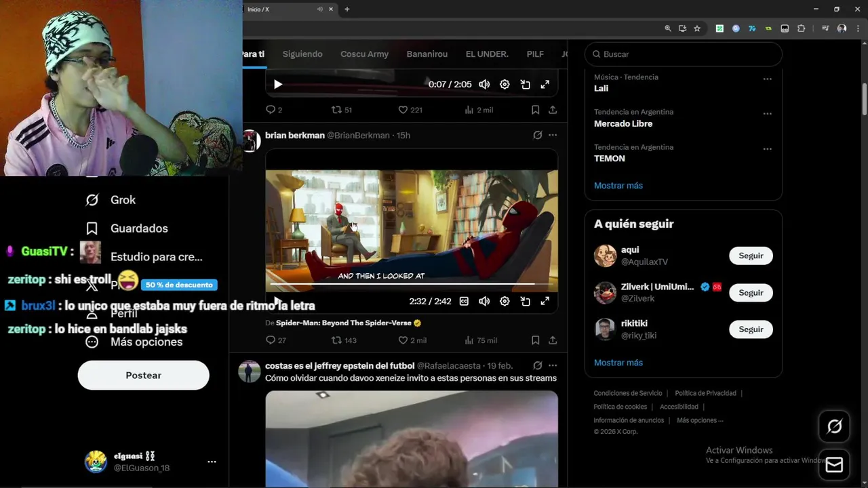This screenshot has width=868, height=488.
Task: Open more options for Mercado Libre trend
Action: tap(768, 114)
